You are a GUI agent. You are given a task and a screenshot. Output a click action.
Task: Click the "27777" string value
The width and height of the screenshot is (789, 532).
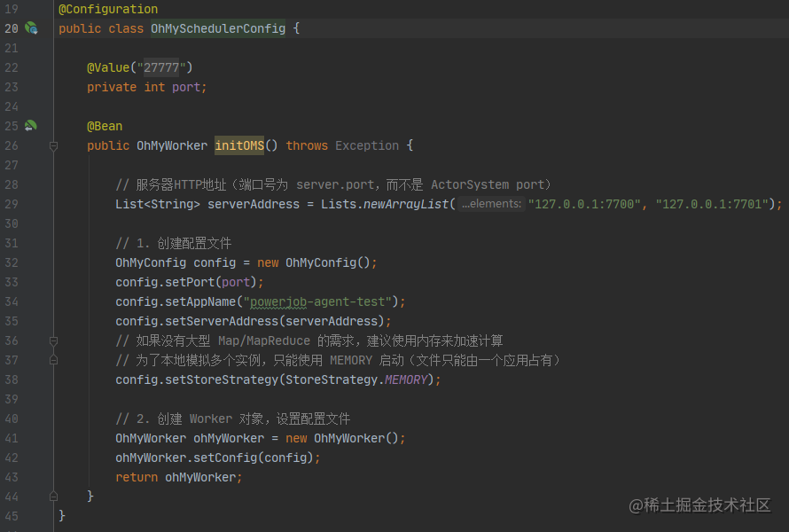tap(161, 67)
